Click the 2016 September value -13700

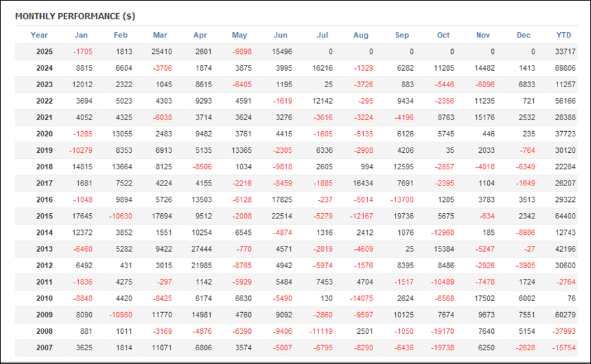pos(402,199)
